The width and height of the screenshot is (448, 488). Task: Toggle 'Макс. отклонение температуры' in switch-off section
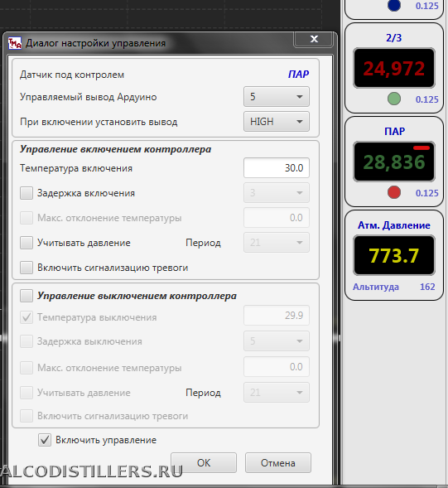tap(26, 368)
